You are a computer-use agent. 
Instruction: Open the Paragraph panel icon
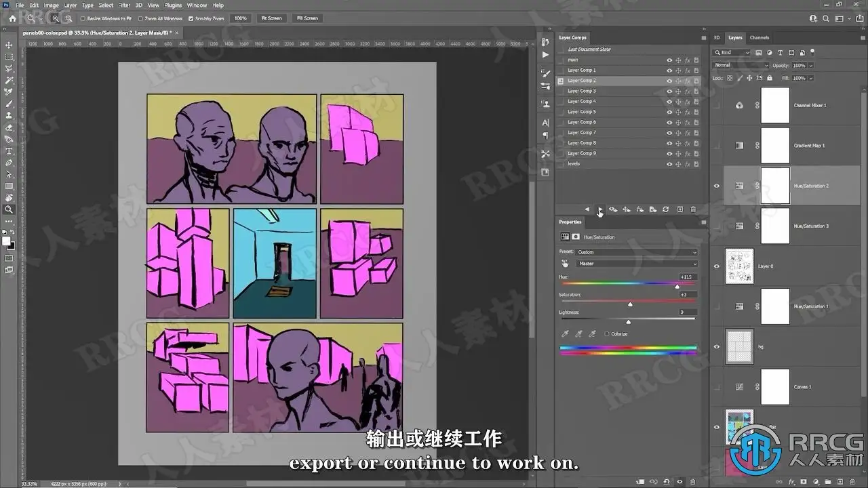tap(545, 136)
